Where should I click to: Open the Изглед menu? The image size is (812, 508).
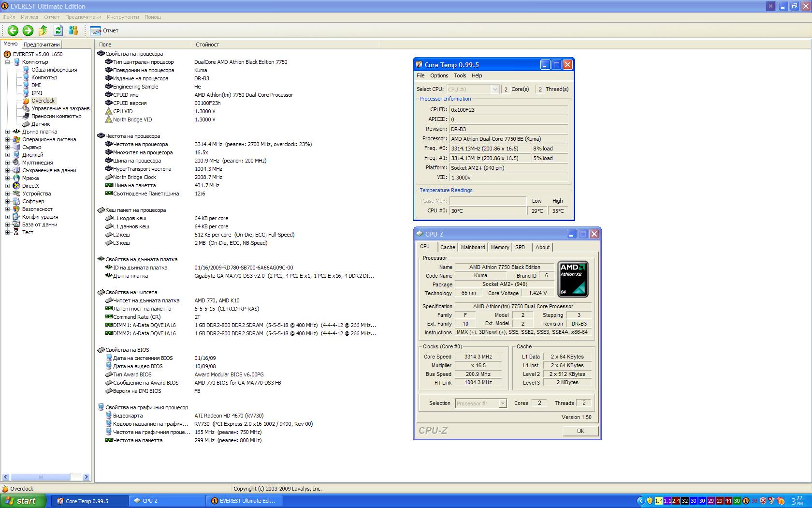[x=29, y=17]
